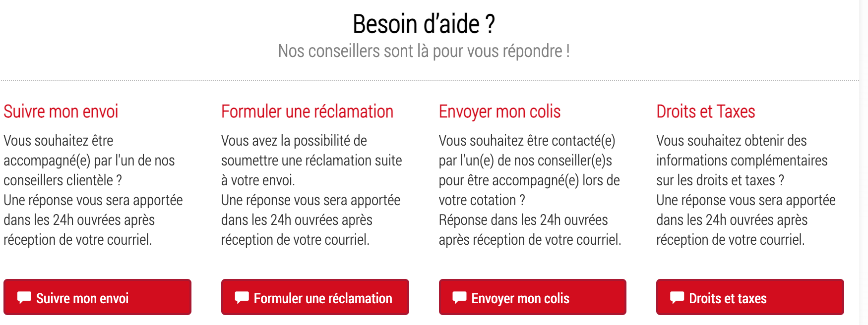This screenshot has height=325, width=868.
Task: Click the speech bubble icon beside Formuler une réclamation
Action: 242,297
